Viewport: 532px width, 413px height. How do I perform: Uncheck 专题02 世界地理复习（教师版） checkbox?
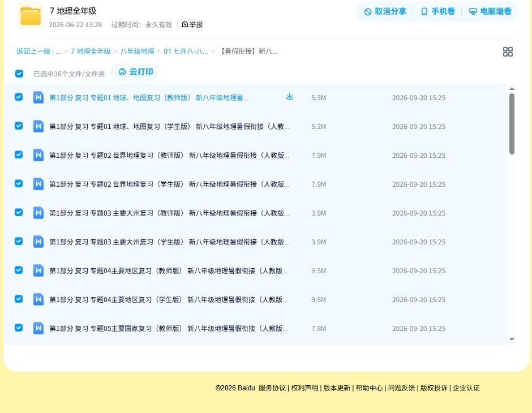click(19, 154)
